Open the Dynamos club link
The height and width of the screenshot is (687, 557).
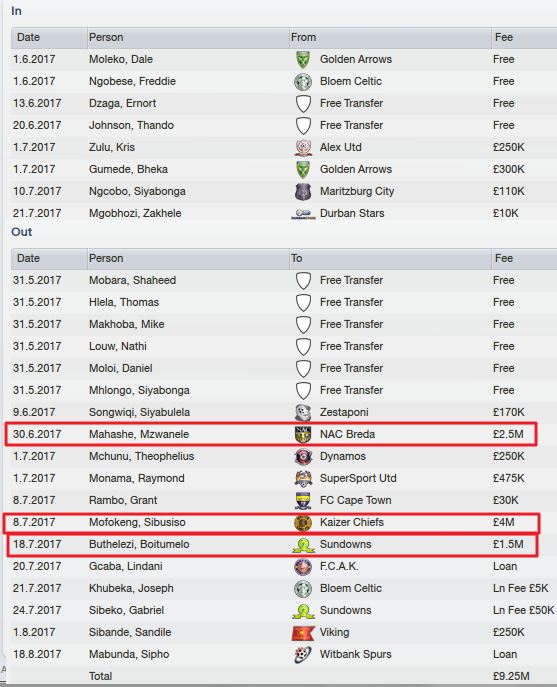[x=343, y=457]
